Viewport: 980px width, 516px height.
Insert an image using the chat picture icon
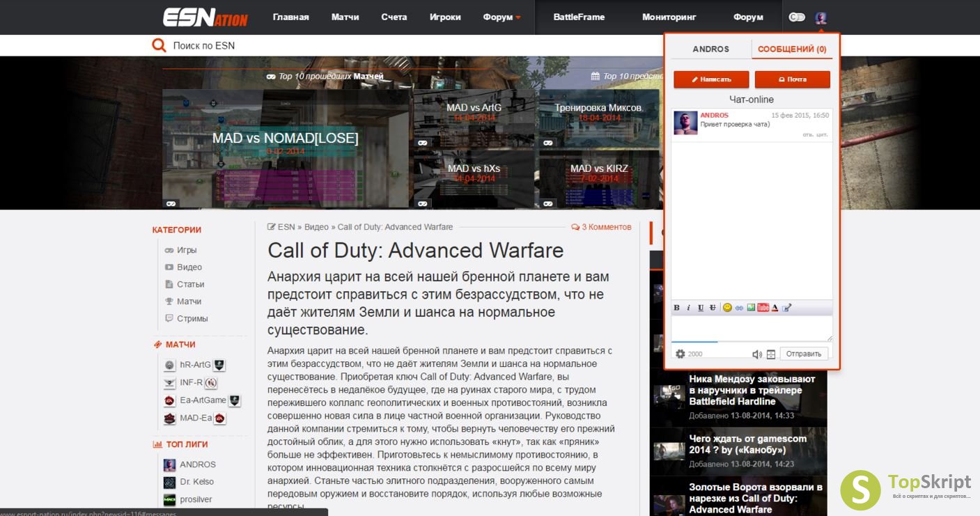point(751,308)
